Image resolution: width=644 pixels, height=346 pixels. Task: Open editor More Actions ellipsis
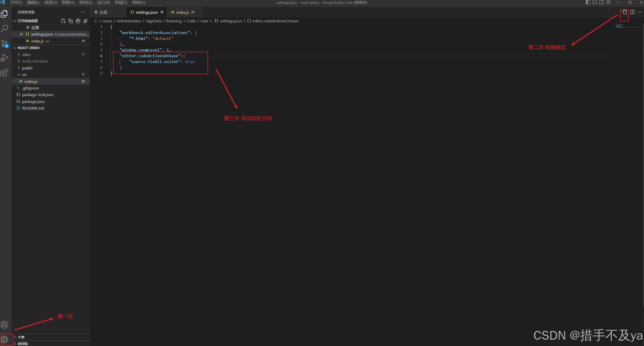tap(640, 12)
